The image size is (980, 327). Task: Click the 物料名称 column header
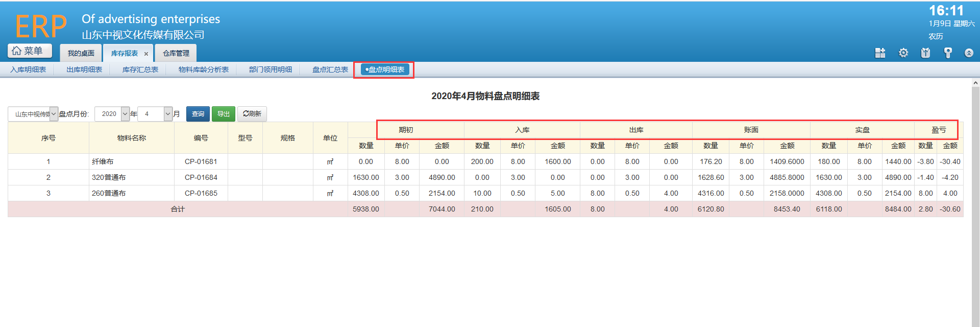pos(132,138)
